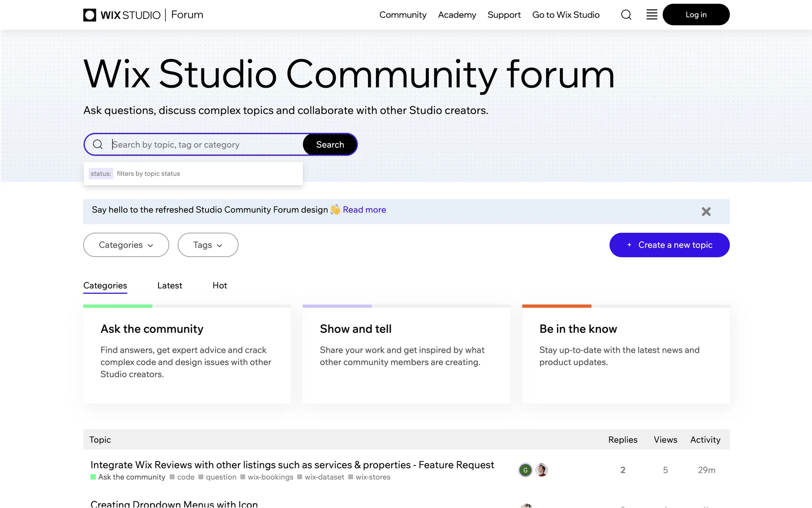
Task: Click magnifier icon inside search field
Action: 98,144
